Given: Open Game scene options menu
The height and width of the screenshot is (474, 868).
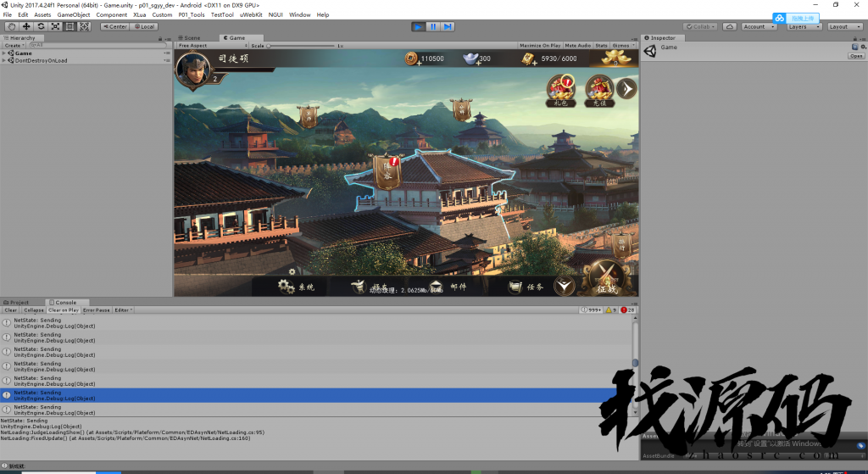Looking at the screenshot, I should click(167, 53).
